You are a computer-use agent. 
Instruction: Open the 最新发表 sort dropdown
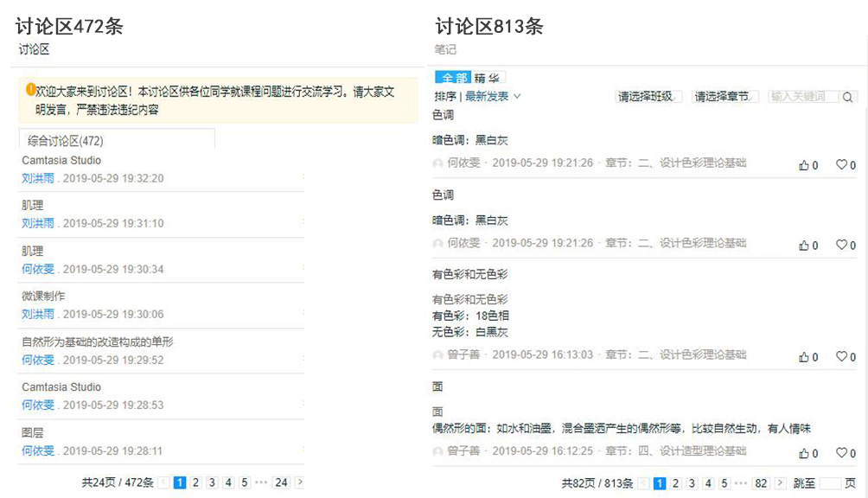493,97
